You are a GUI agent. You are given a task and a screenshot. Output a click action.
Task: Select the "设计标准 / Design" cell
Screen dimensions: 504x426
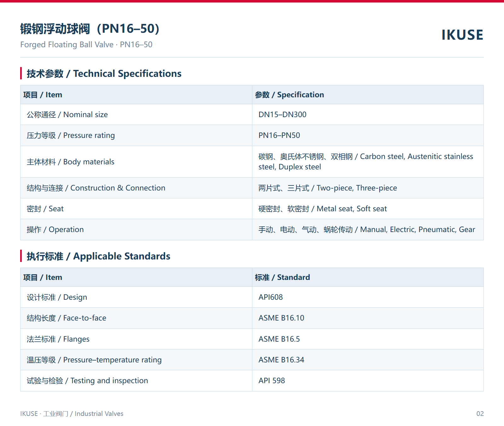click(x=136, y=297)
